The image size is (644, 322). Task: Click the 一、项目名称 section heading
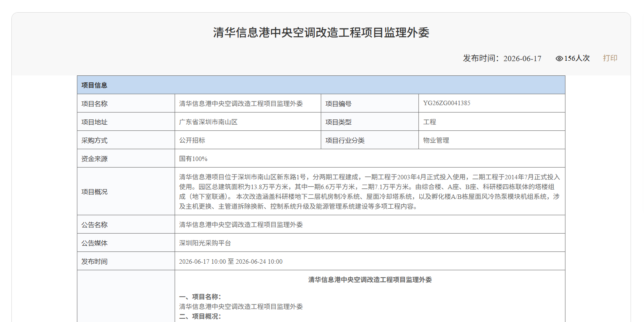point(200,297)
